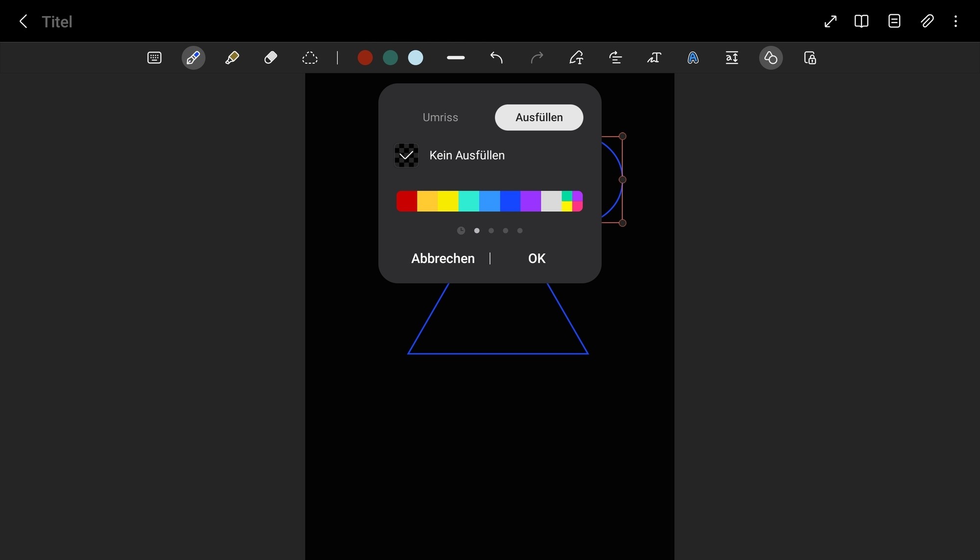
Task: Confirm the fill with OK
Action: 537,258
